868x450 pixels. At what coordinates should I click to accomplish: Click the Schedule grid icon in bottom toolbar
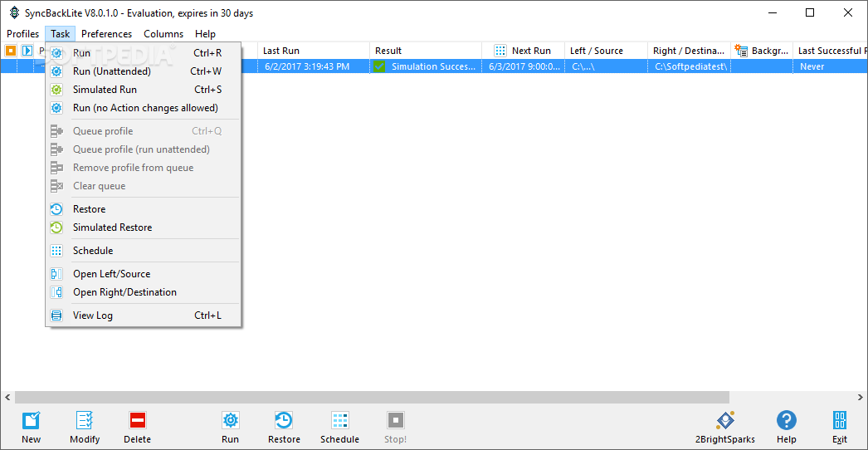pyautogui.click(x=340, y=420)
